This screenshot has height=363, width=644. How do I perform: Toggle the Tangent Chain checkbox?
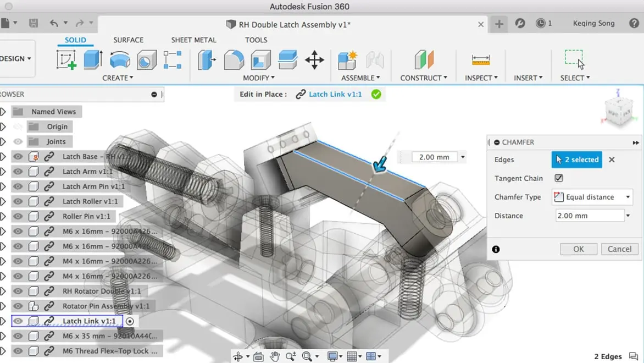(559, 178)
